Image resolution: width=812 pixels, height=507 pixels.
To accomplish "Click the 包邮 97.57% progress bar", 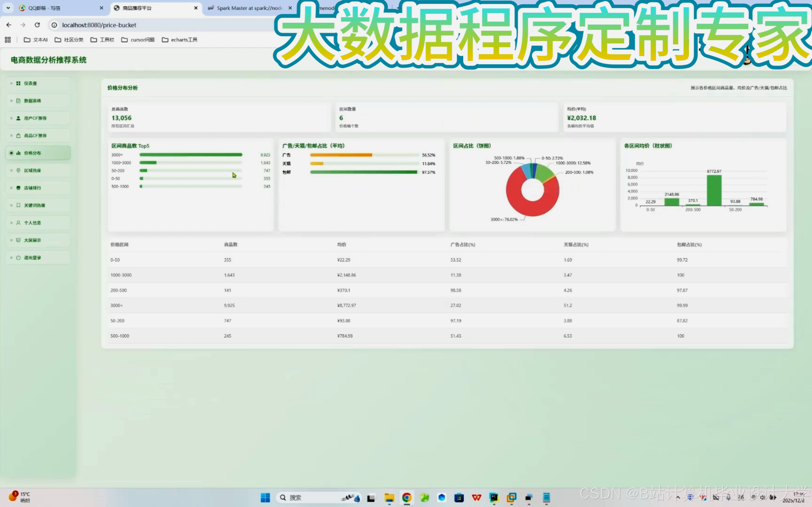I will [363, 172].
